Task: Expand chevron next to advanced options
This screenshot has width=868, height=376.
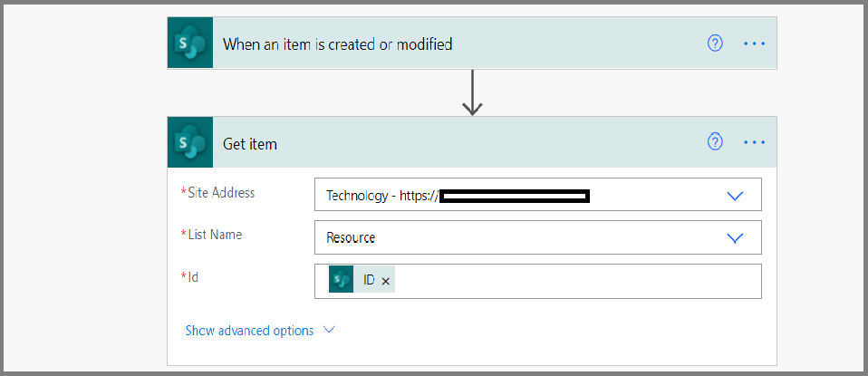Action: 329,330
